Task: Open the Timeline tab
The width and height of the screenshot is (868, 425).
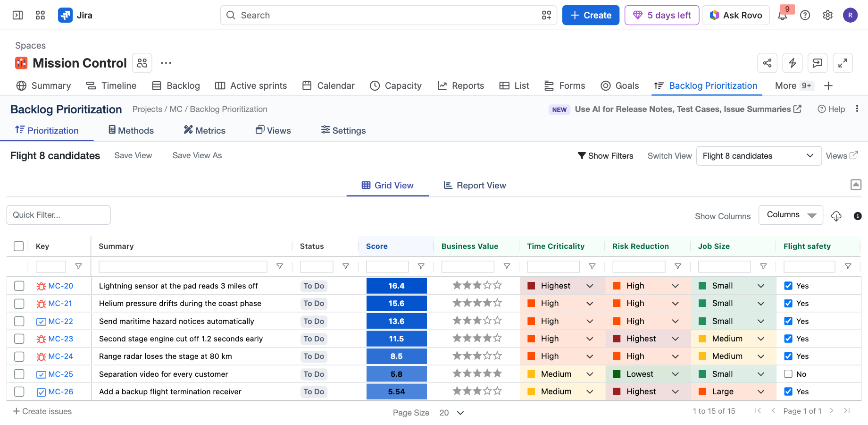Action: pos(111,85)
